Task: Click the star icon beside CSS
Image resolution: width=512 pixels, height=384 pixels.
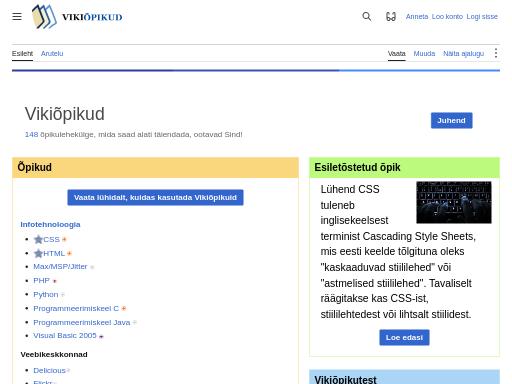Action: coord(38,239)
